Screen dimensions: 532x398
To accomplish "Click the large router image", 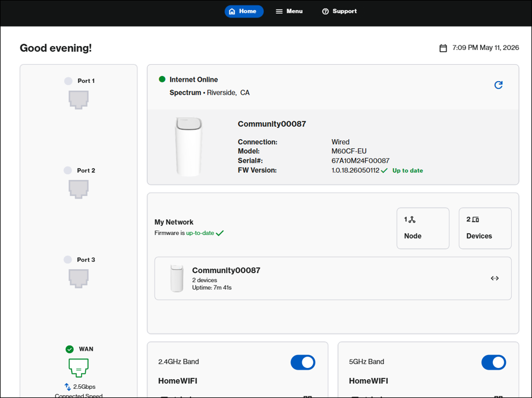I will point(189,146).
